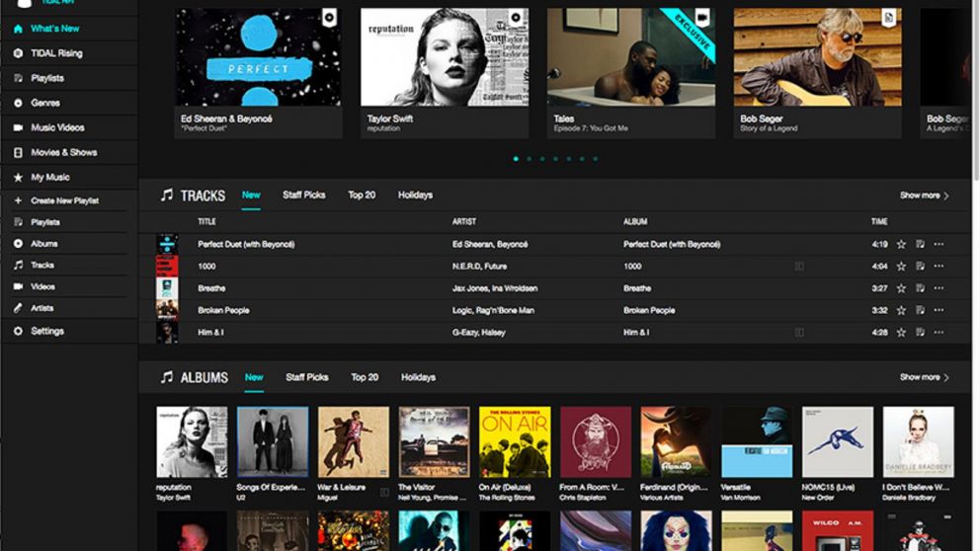Viewport: 980px width, 551px height.
Task: Add Him & I to playlist icon
Action: [920, 333]
